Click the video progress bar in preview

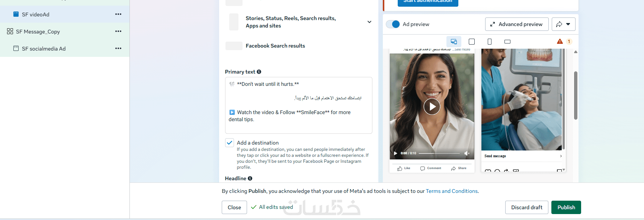(x=439, y=153)
